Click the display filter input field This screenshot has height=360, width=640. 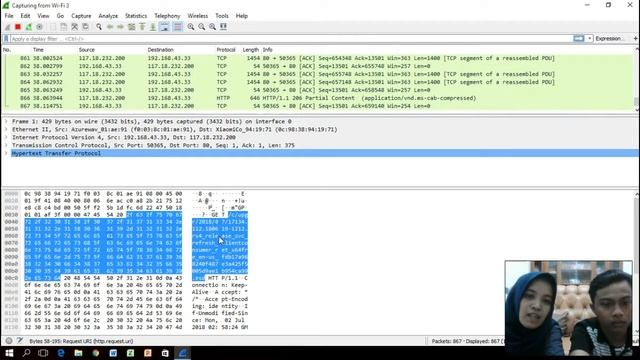click(291, 39)
